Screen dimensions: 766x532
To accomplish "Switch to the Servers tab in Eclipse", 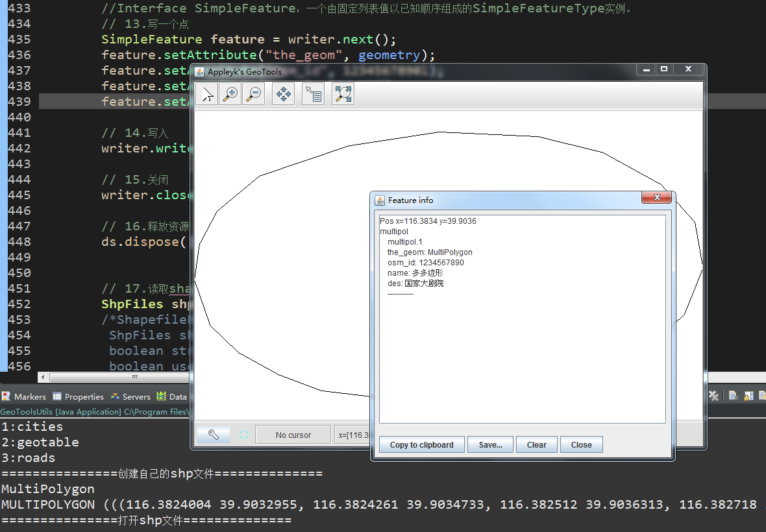I will 131,396.
